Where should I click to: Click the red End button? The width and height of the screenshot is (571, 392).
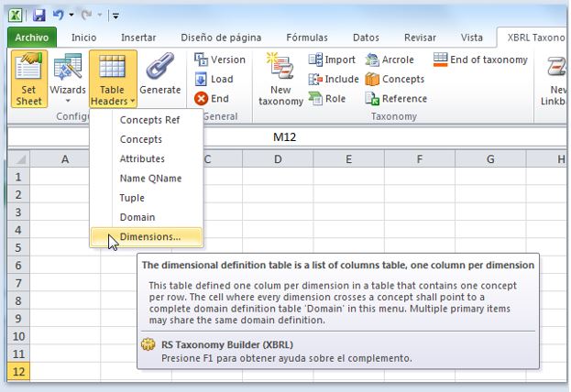click(212, 99)
